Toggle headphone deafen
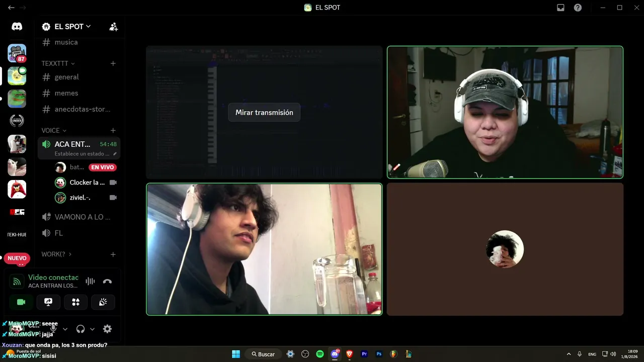Screen dimensions: 644x362 [80, 329]
